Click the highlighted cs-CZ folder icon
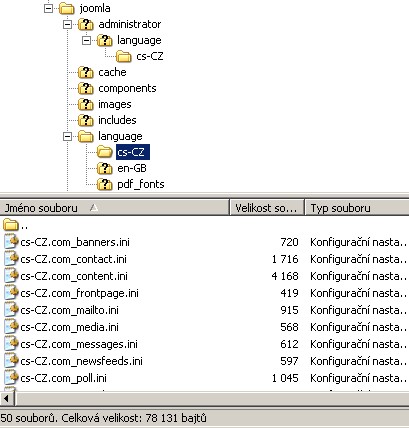 105,152
